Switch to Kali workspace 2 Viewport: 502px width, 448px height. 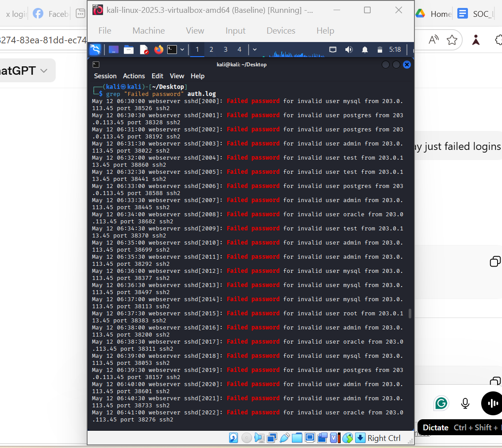pos(211,50)
